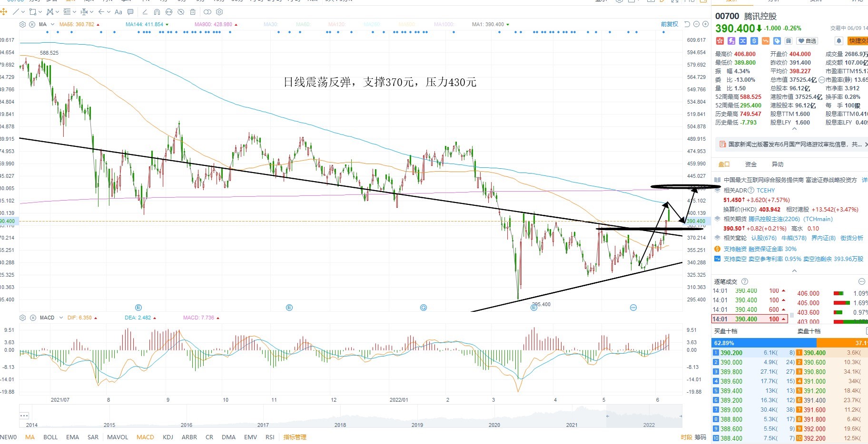Open drawing toolbar settings gear
Screen dimensions: 868x444
click(219, 12)
